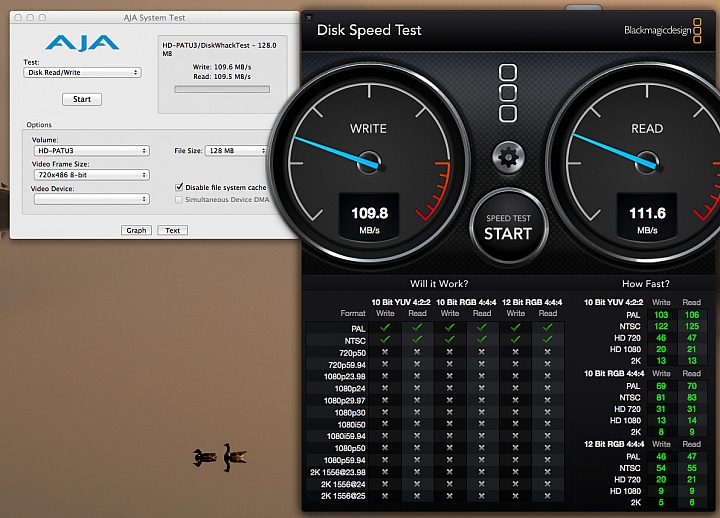Click the AJA System Test title bar
The width and height of the screenshot is (720, 518).
pyautogui.click(x=154, y=17)
